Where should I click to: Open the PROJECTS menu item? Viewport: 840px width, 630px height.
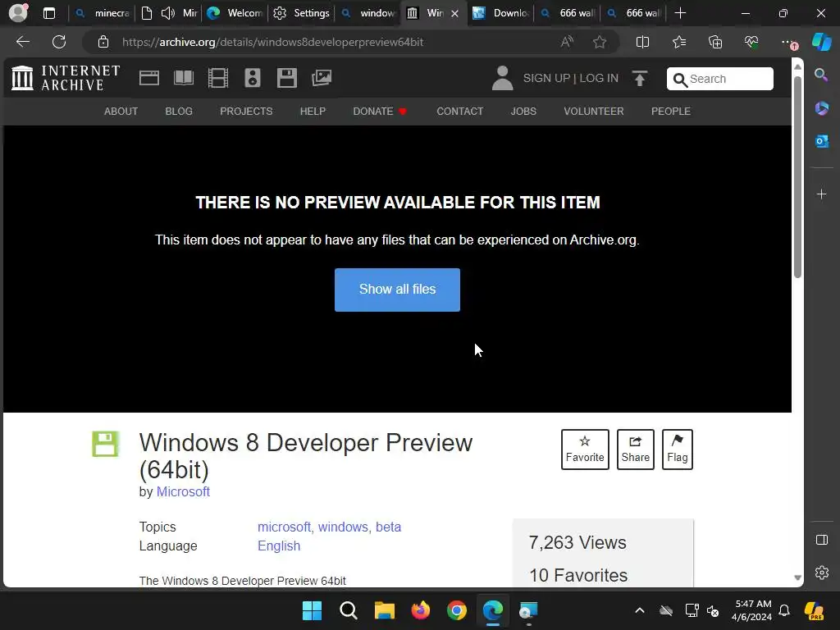pyautogui.click(x=246, y=112)
